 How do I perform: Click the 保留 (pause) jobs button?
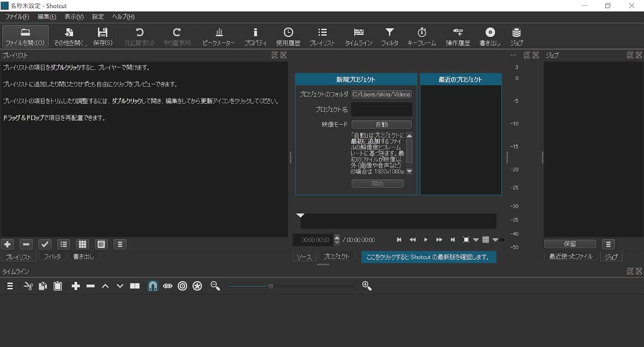point(570,244)
